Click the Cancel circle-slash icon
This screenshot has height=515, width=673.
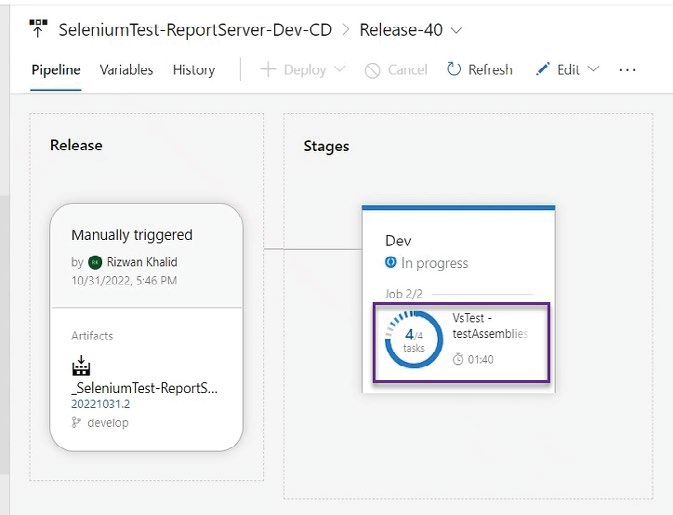click(x=372, y=70)
